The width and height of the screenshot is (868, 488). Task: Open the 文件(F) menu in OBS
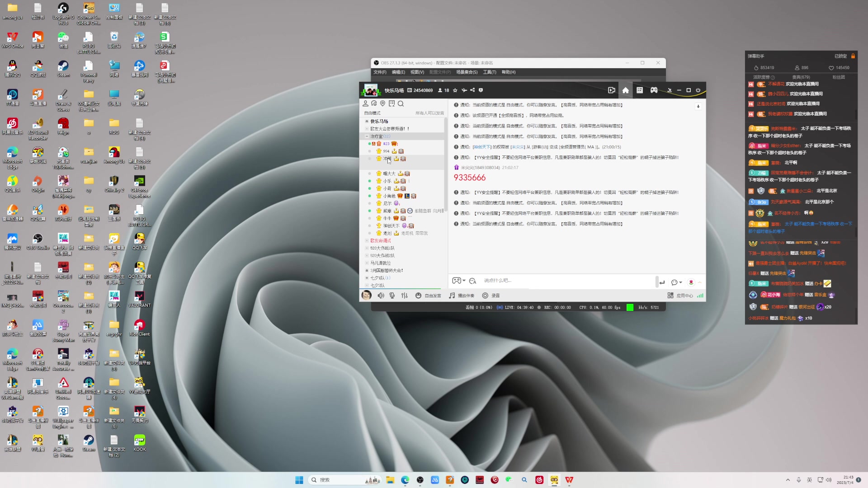point(380,72)
